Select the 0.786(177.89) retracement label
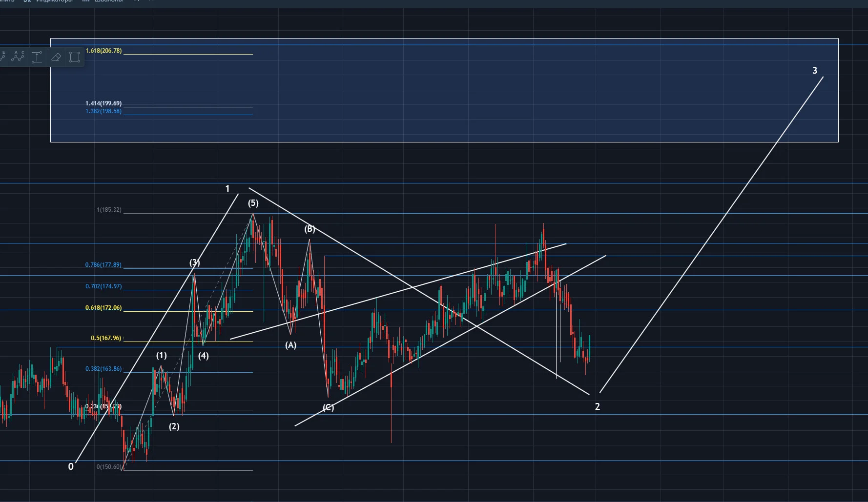The width and height of the screenshot is (868, 502). [103, 265]
